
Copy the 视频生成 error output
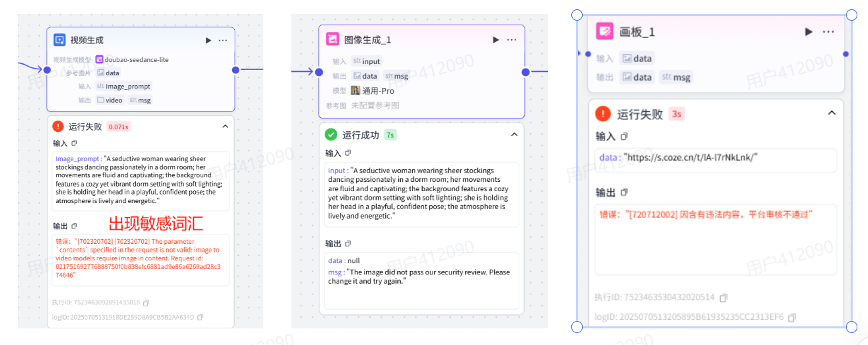pos(75,226)
